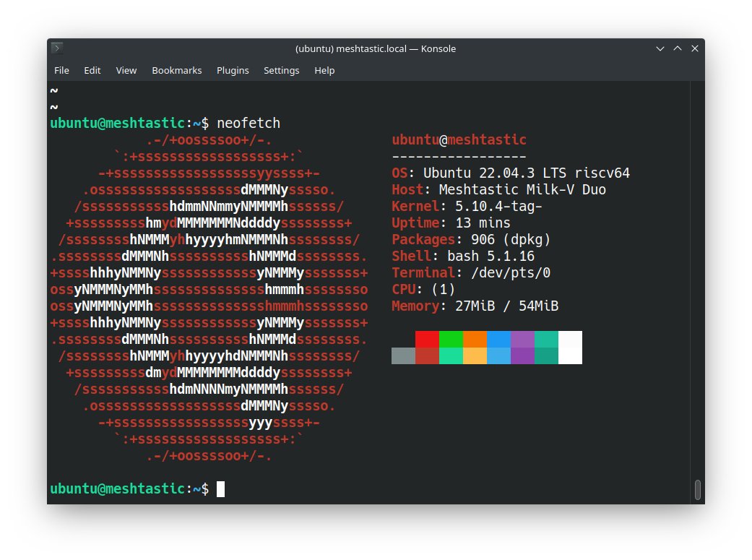The width and height of the screenshot is (752, 560).
Task: Open the Bookmarks menu
Action: (x=176, y=71)
